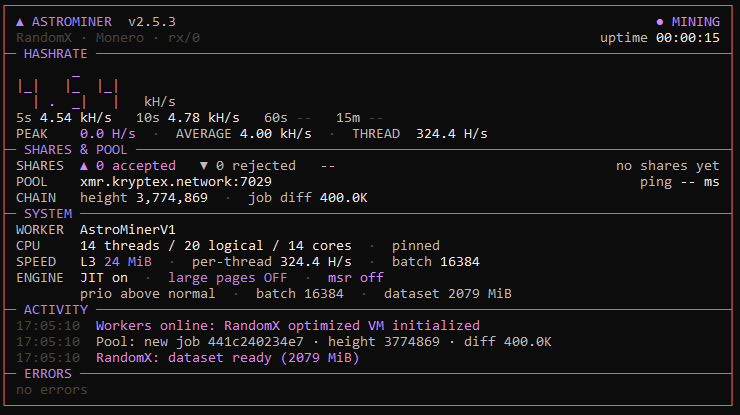Click the HASHRATE section header

pyautogui.click(x=56, y=54)
